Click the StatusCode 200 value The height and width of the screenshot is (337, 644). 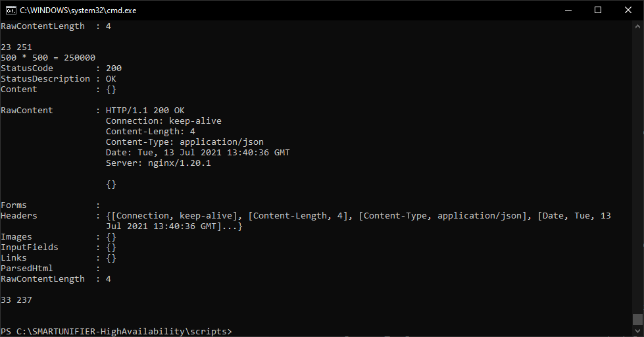tap(114, 68)
